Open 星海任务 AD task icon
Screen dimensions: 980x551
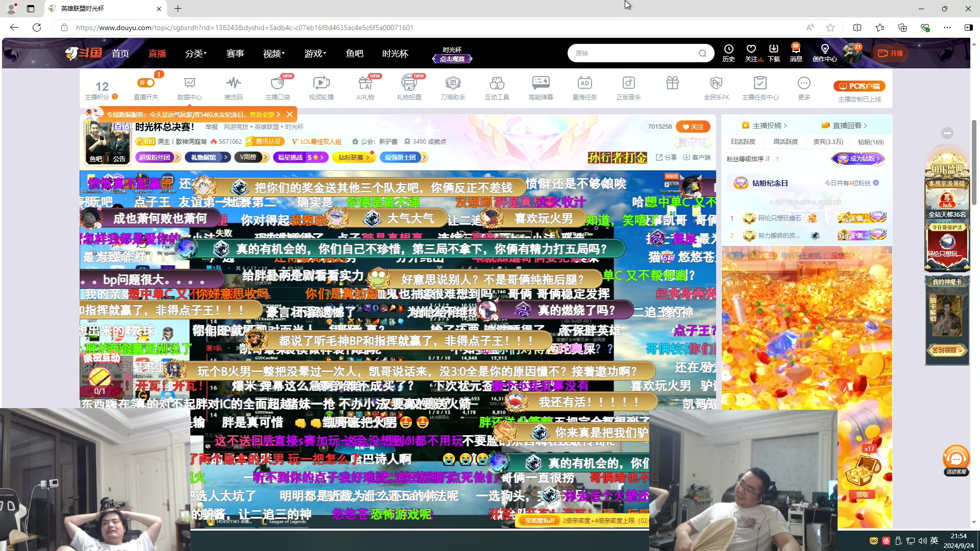[x=584, y=88]
